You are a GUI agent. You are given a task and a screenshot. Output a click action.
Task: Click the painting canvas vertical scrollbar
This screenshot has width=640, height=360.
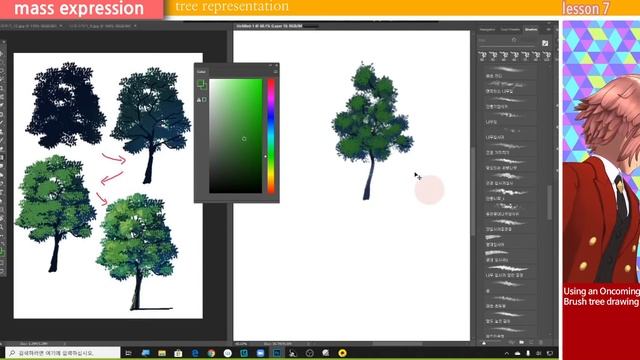click(473, 192)
